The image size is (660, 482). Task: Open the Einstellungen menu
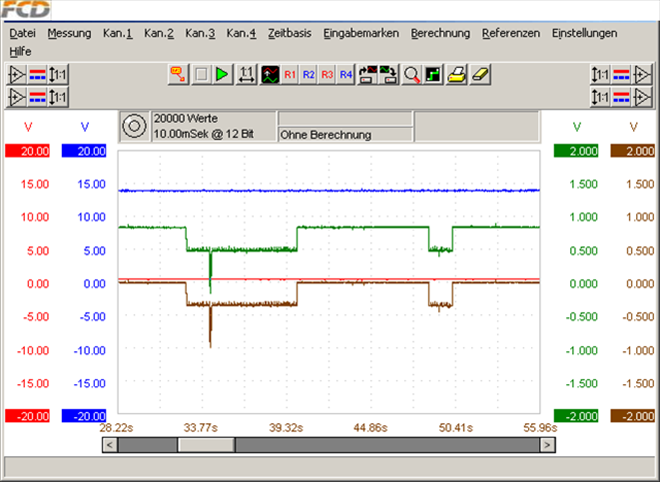tap(584, 33)
